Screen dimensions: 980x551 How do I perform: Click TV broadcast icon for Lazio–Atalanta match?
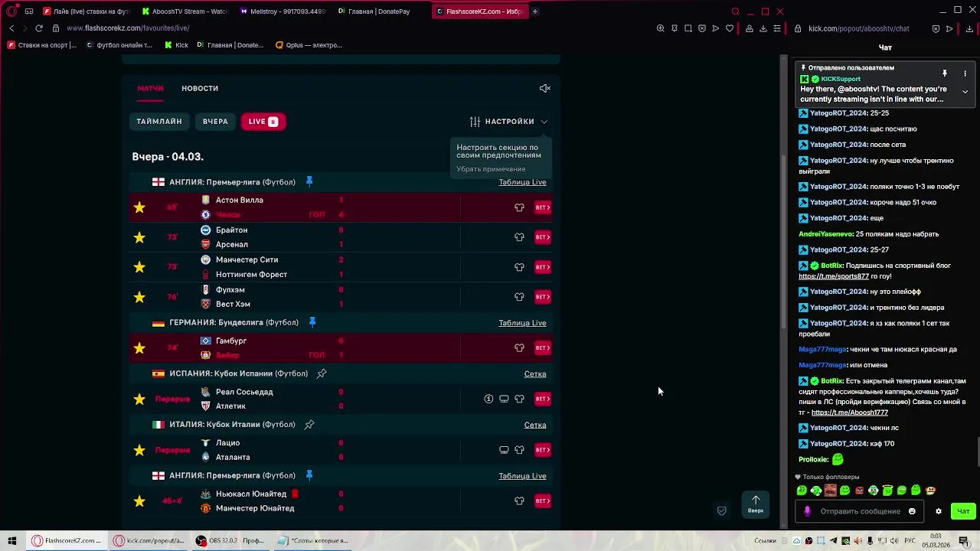click(x=504, y=450)
